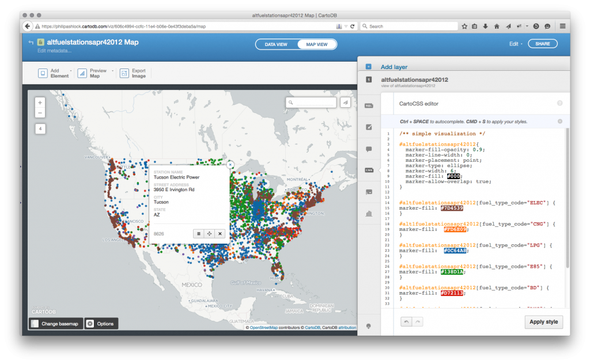This screenshot has width=590, height=364.
Task: Switch to MAP VIEW
Action: coord(317,44)
